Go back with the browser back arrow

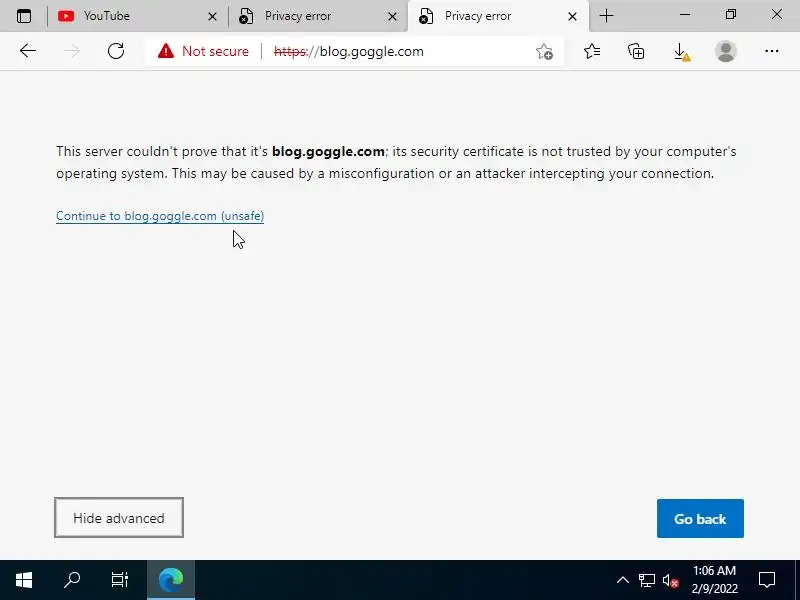(x=28, y=51)
